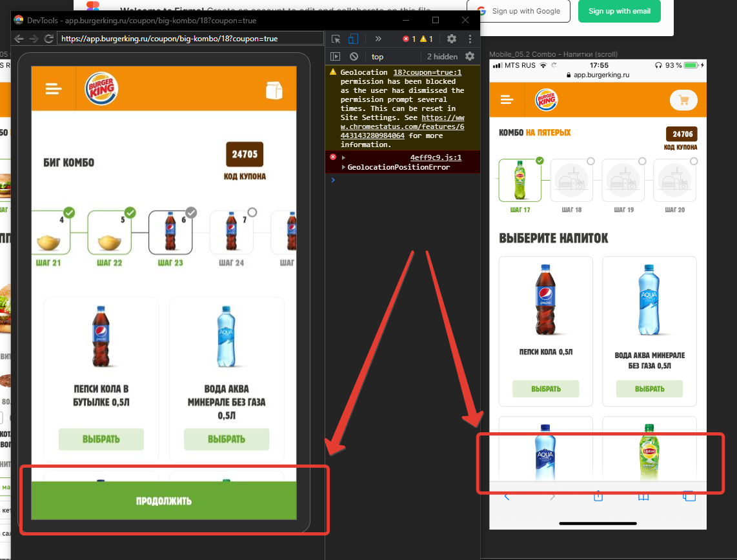
Task: Click the Sign up with Google button
Action: [519, 11]
